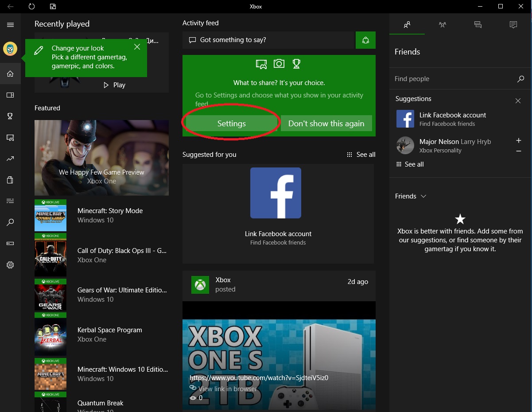Click the green Settings button

(x=231, y=124)
